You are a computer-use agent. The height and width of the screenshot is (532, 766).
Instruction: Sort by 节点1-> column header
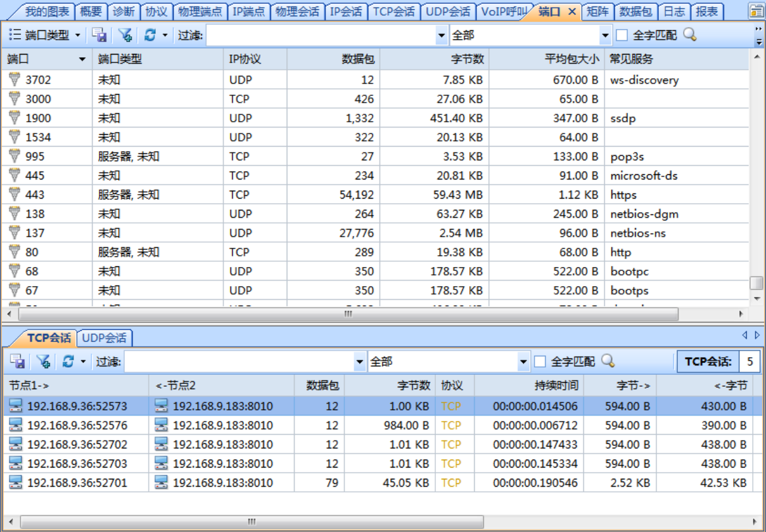(x=76, y=385)
